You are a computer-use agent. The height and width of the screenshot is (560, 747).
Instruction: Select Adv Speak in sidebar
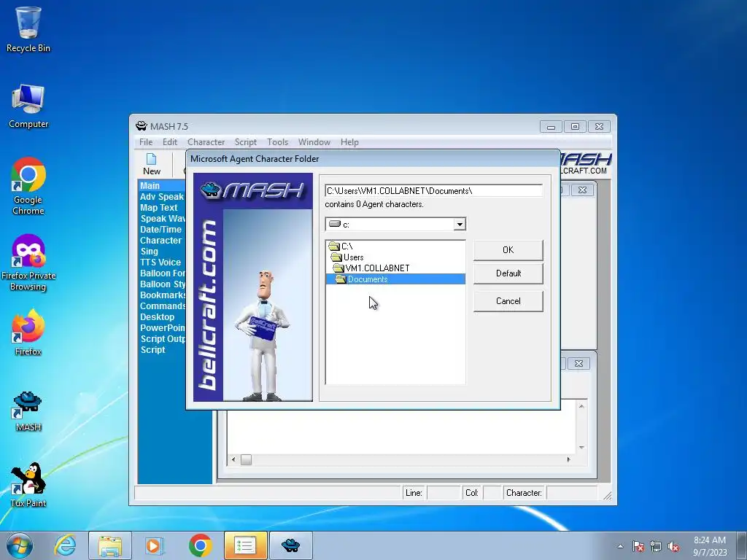[x=161, y=197]
